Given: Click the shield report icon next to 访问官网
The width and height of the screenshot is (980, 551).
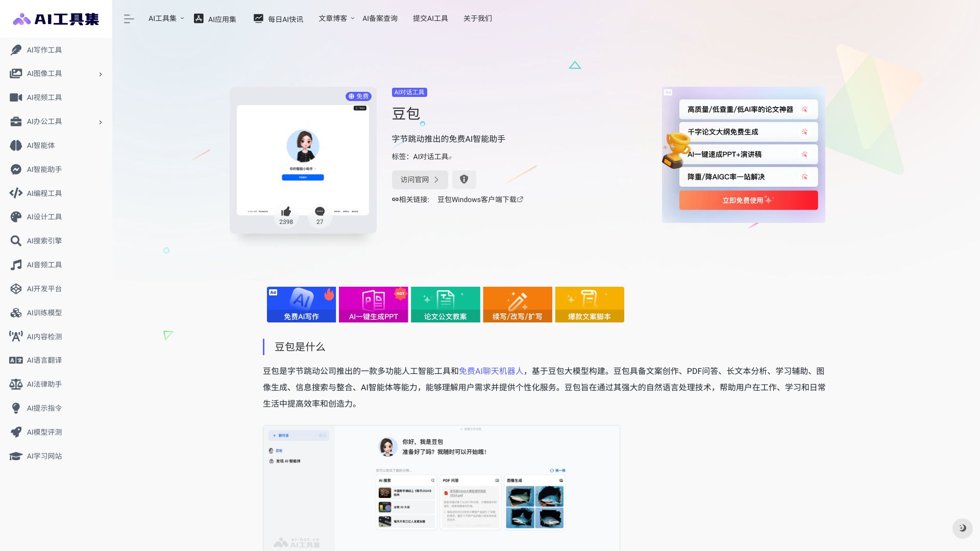Looking at the screenshot, I should point(464,180).
